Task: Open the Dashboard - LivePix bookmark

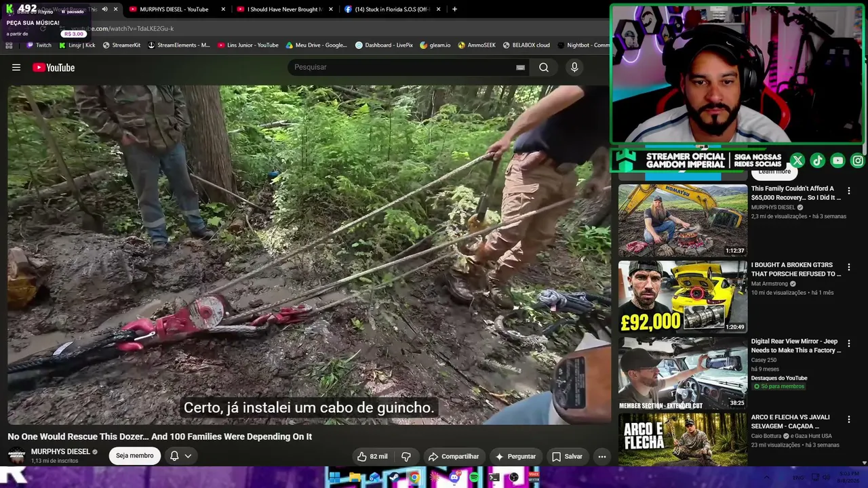Action: (384, 45)
